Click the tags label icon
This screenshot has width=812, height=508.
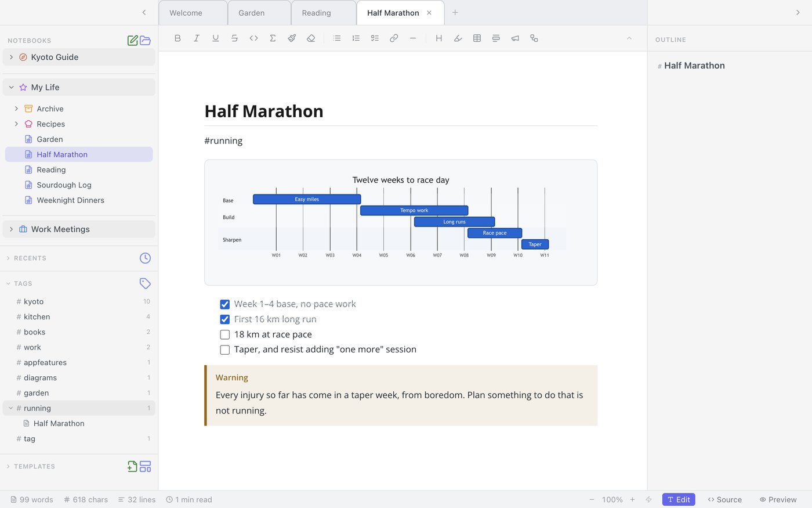(x=145, y=283)
